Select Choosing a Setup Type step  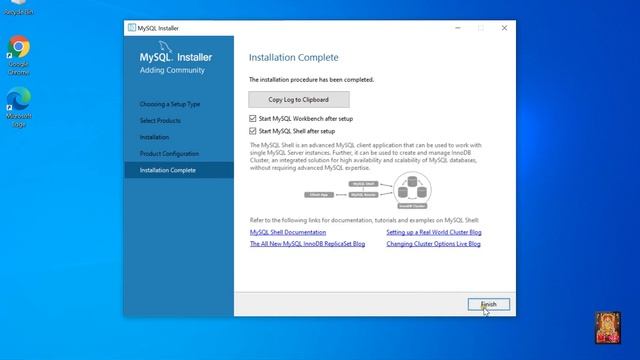[x=170, y=104]
